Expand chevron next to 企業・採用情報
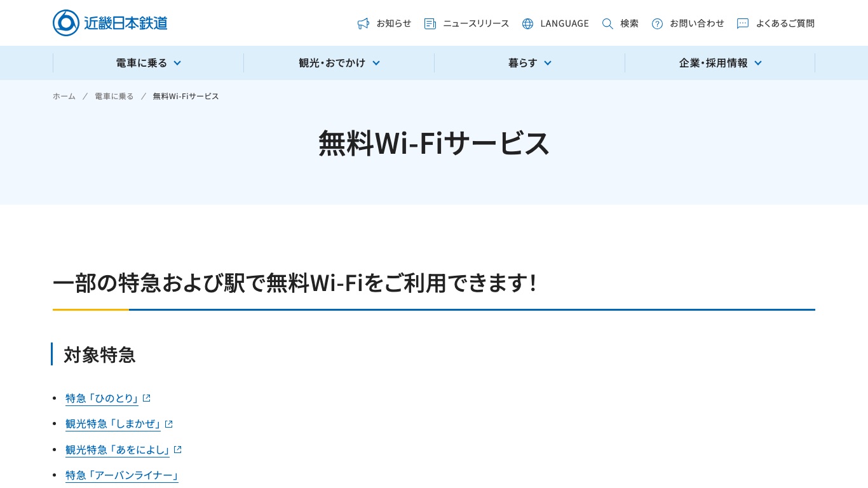868x488 pixels. coord(758,63)
